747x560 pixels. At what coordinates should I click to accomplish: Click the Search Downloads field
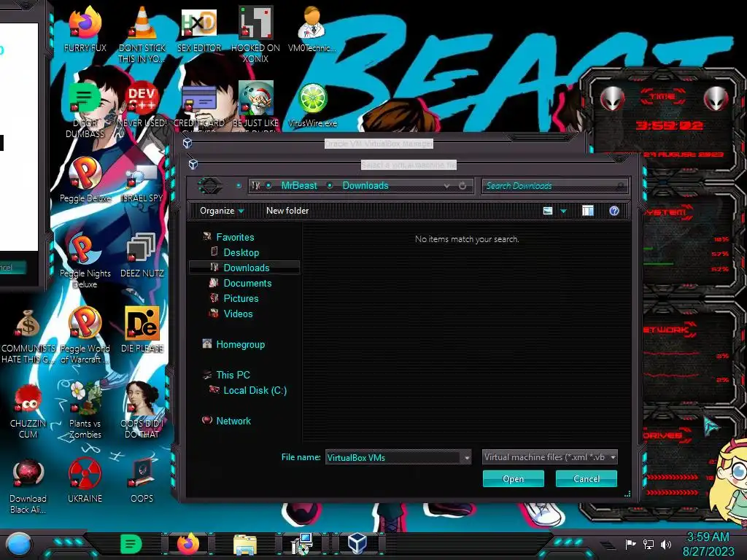click(554, 186)
